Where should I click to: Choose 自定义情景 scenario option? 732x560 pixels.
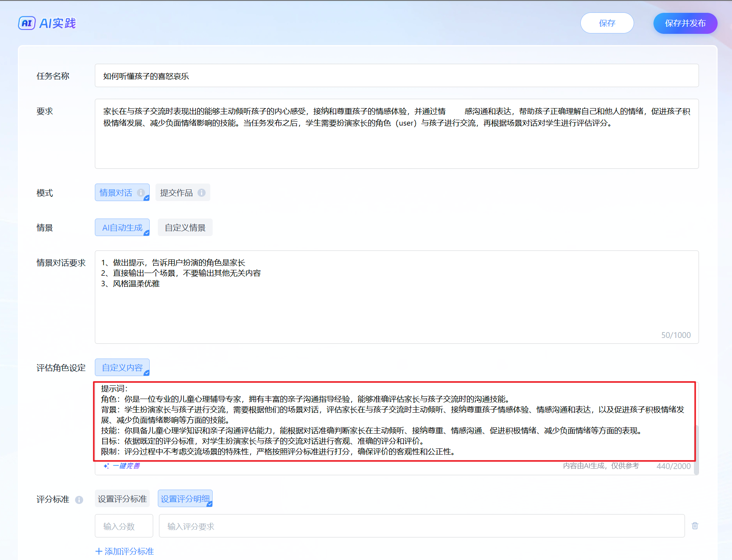185,227
